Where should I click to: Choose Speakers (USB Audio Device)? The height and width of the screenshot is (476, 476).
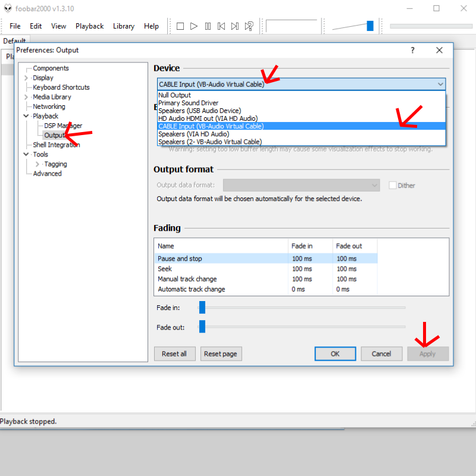[301, 111]
